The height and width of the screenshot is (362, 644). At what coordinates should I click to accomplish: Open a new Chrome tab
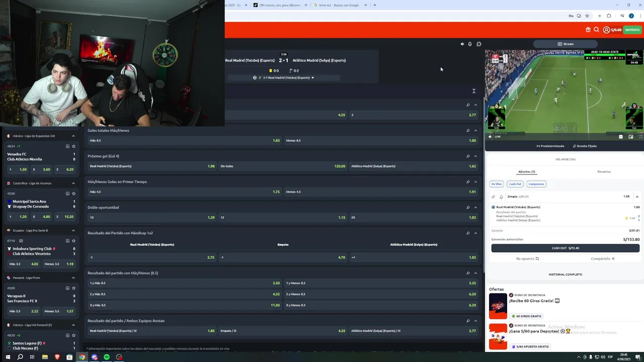click(374, 5)
